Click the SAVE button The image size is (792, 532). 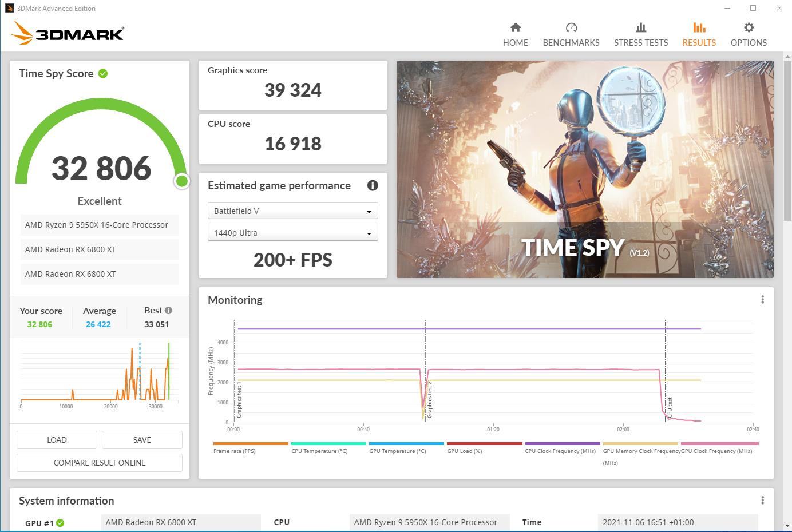coord(142,440)
